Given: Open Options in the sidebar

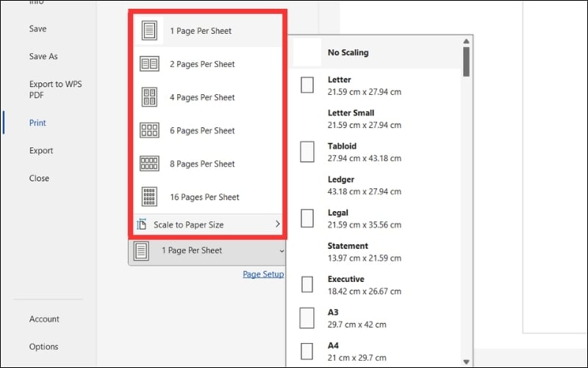Looking at the screenshot, I should [x=43, y=347].
